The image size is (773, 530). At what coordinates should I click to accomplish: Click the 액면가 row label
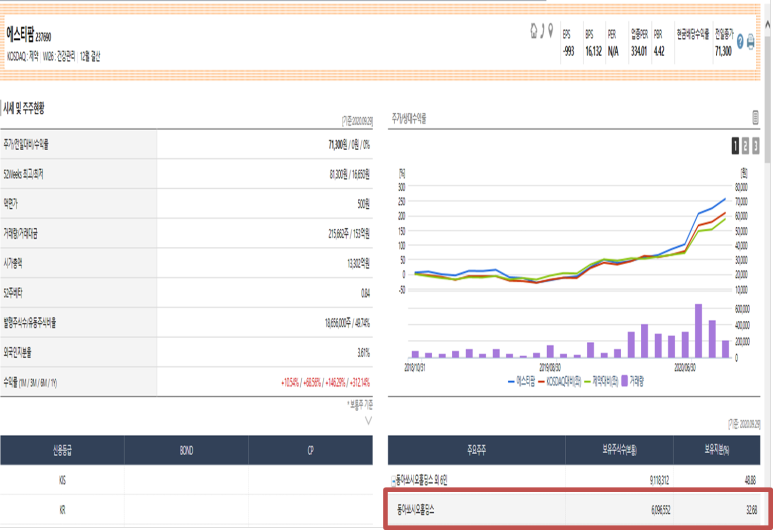click(10, 204)
